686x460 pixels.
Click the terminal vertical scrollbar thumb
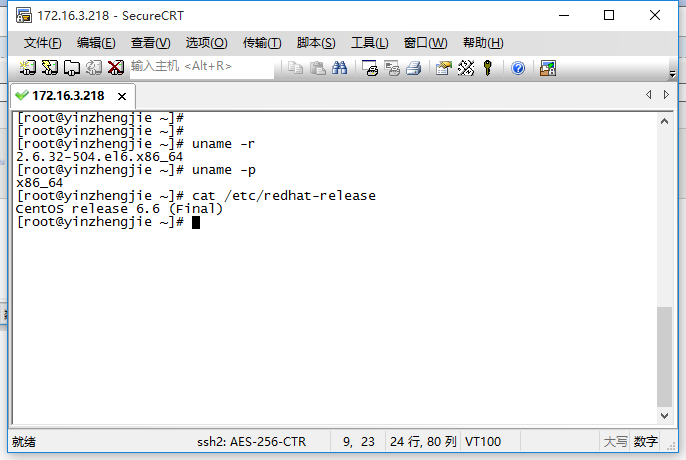(664, 357)
